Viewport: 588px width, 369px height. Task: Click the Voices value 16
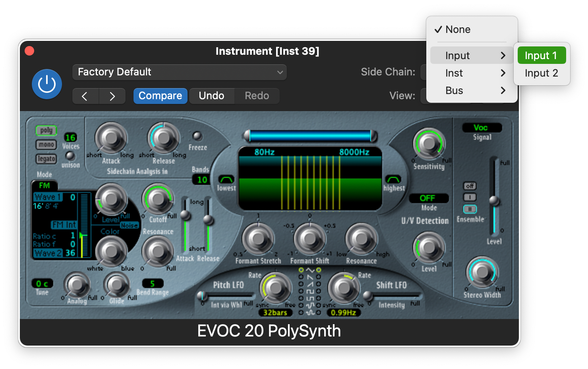pos(70,137)
